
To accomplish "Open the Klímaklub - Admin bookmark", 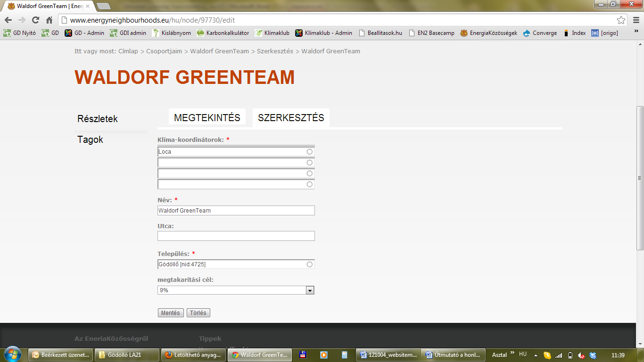I will click(x=324, y=33).
